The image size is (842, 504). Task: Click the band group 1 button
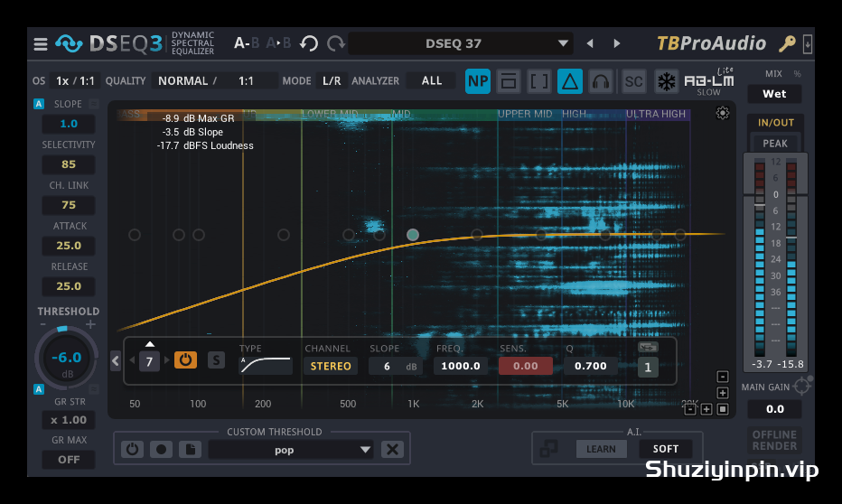648,367
